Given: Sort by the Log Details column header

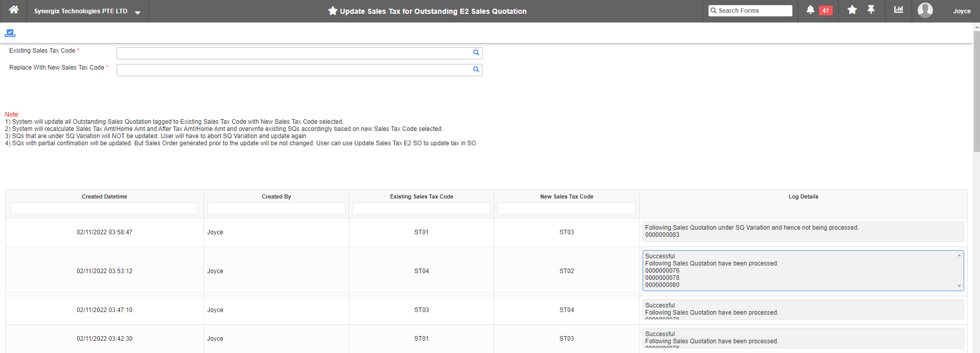Looking at the screenshot, I should (x=803, y=196).
